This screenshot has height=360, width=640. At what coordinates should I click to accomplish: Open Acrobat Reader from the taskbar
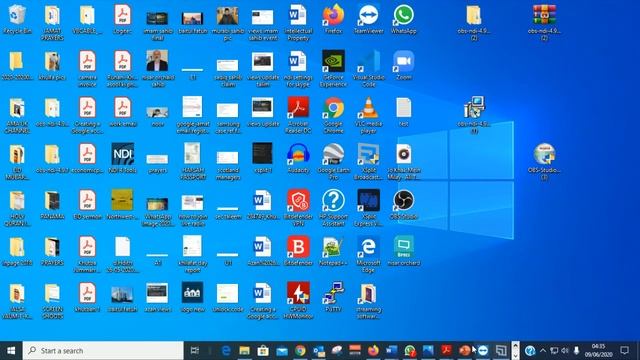446,351
